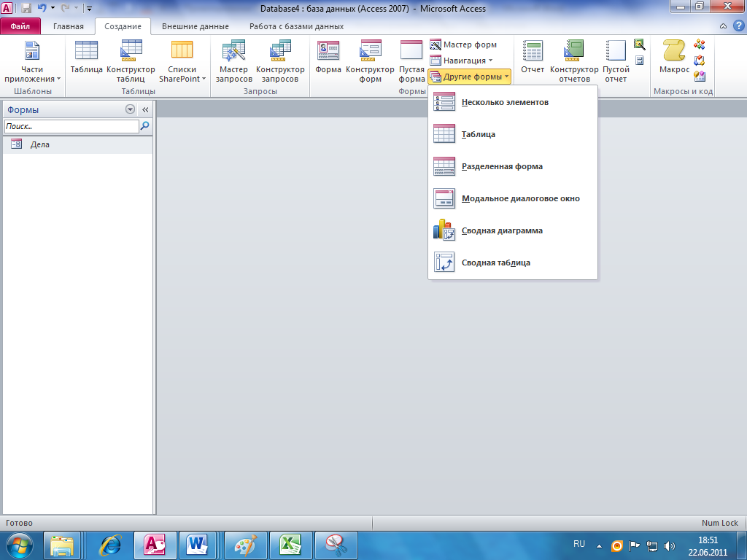Open Конструктор форм
Screen dimensions: 747x560
tap(370, 61)
